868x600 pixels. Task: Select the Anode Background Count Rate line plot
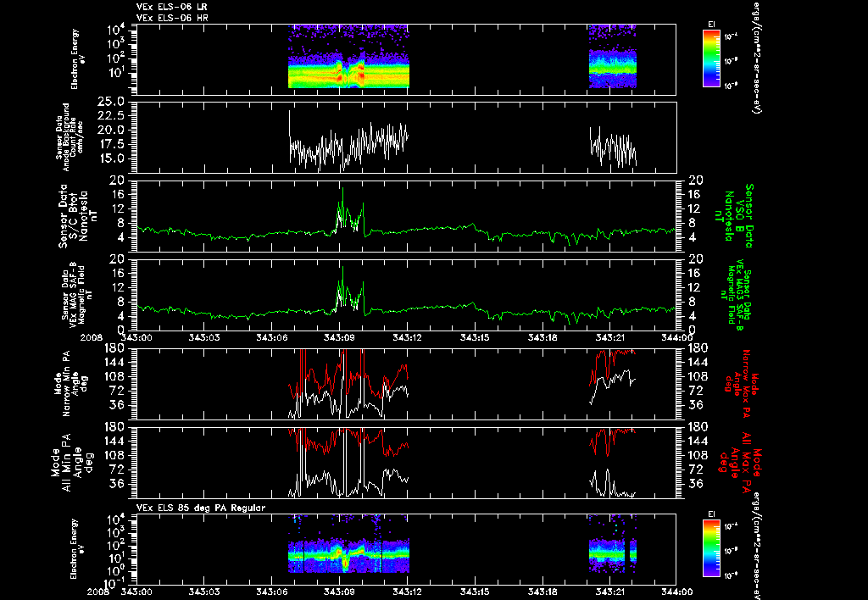pyautogui.click(x=406, y=137)
